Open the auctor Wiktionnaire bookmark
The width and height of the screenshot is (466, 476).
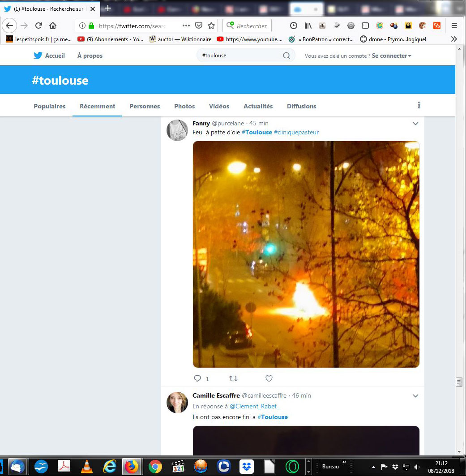180,39
